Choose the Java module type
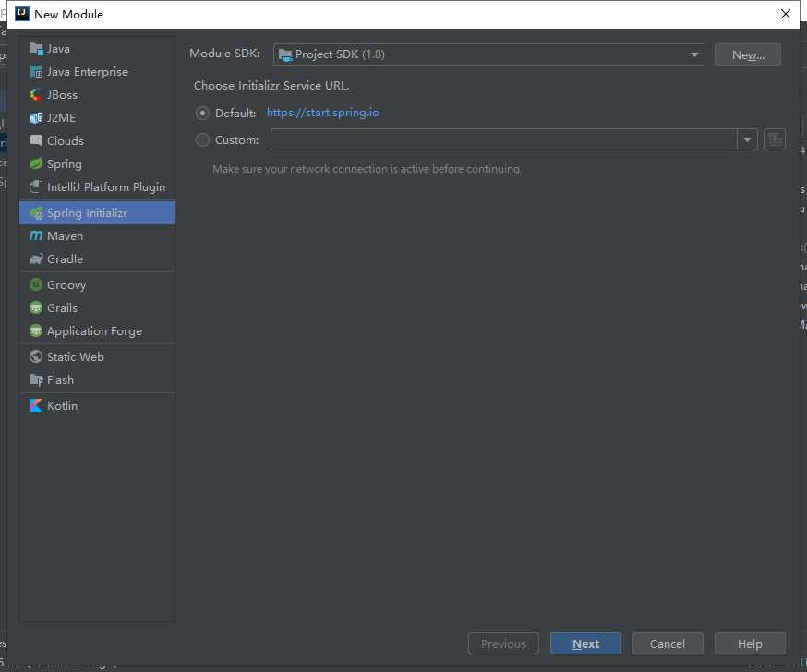807x672 pixels. 97,49
